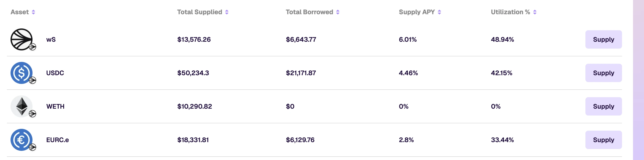Supply the USDC asset
Screen dimensions: 644x160
point(603,73)
